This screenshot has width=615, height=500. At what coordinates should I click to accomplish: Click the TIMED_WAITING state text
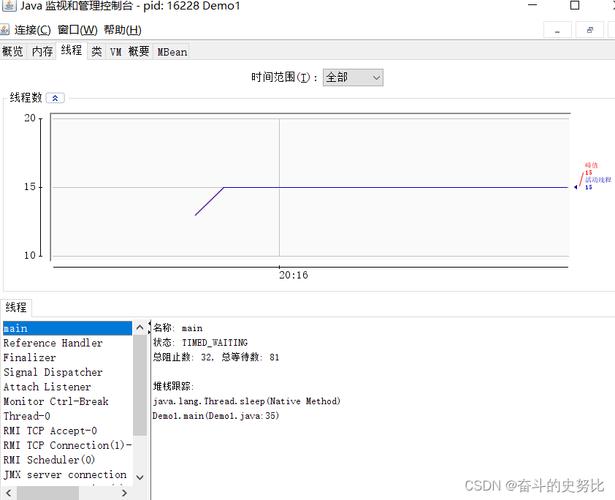(x=215, y=343)
